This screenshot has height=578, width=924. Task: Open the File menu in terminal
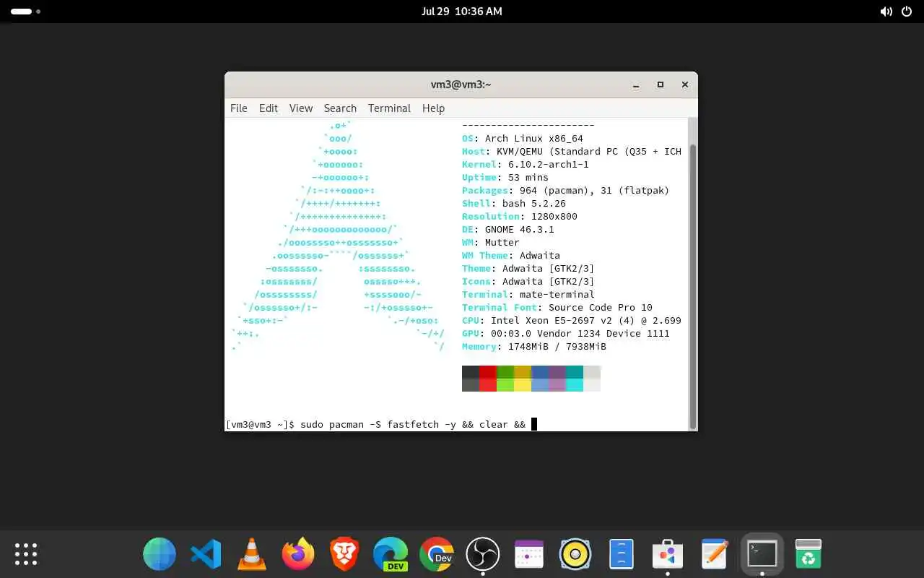[x=238, y=108]
